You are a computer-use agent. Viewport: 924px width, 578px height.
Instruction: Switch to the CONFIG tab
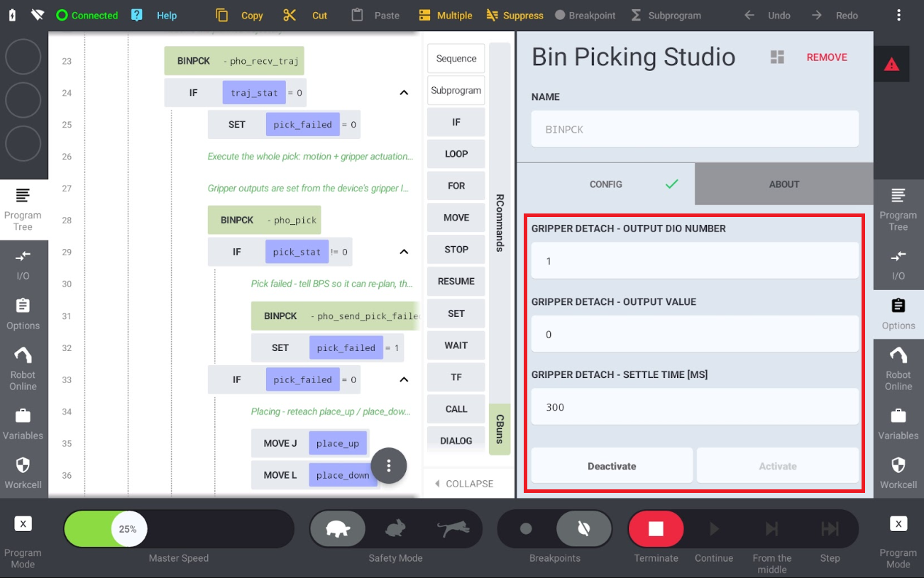(x=606, y=184)
